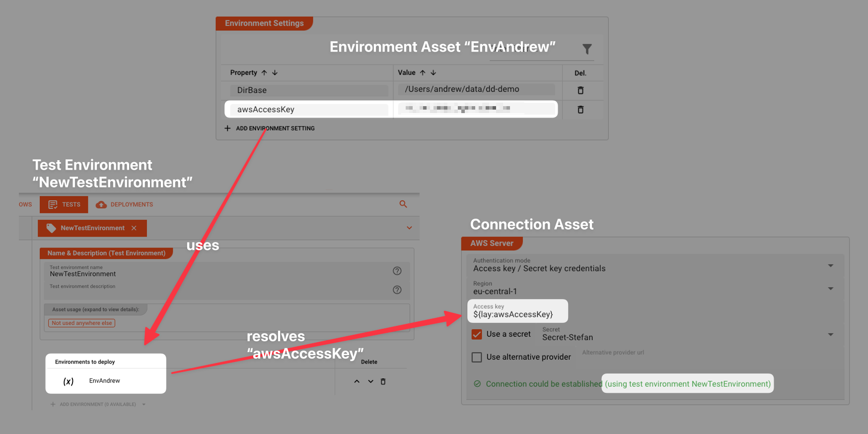
Task: Click the search magnifier icon
Action: click(x=403, y=204)
